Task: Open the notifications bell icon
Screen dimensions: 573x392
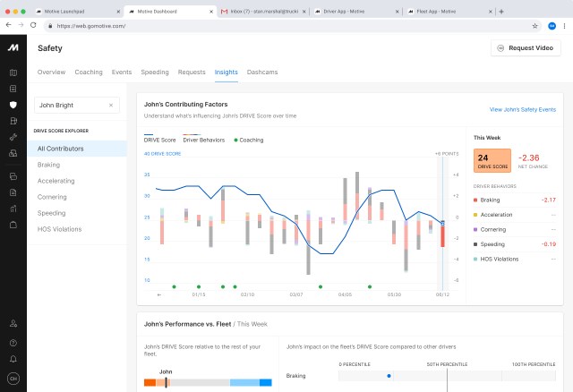Action: click(x=13, y=359)
